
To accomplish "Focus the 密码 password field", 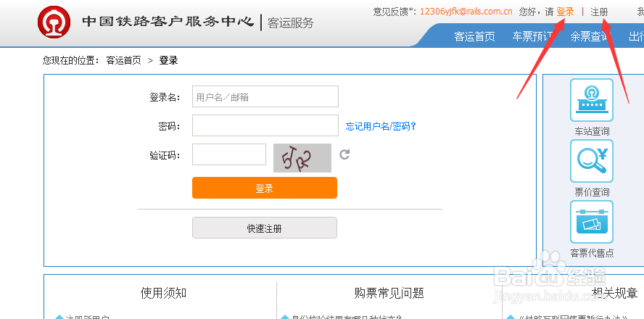I will coord(265,125).
